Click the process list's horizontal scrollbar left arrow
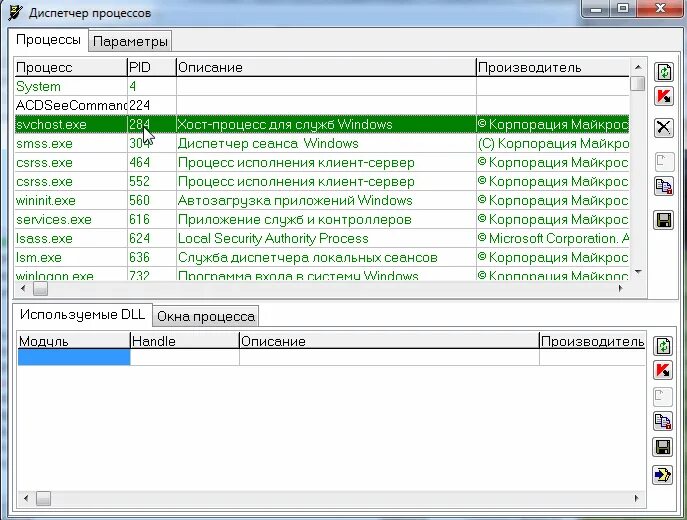Screen dimensions: 687x520 pos(23,288)
